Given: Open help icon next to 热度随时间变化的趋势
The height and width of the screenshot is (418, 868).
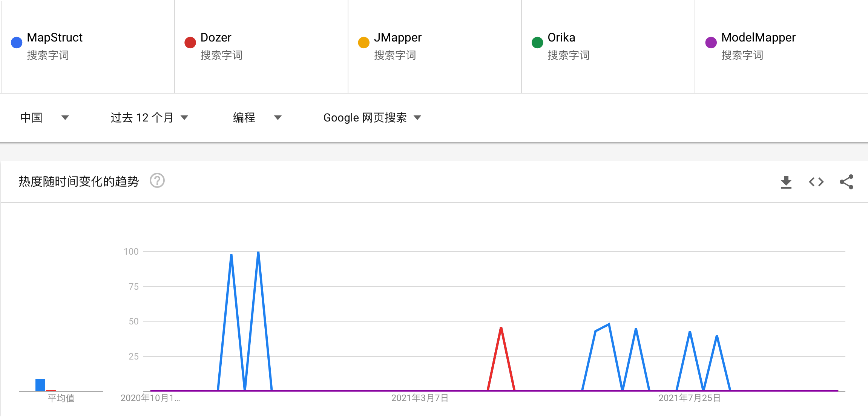Looking at the screenshot, I should click(157, 181).
